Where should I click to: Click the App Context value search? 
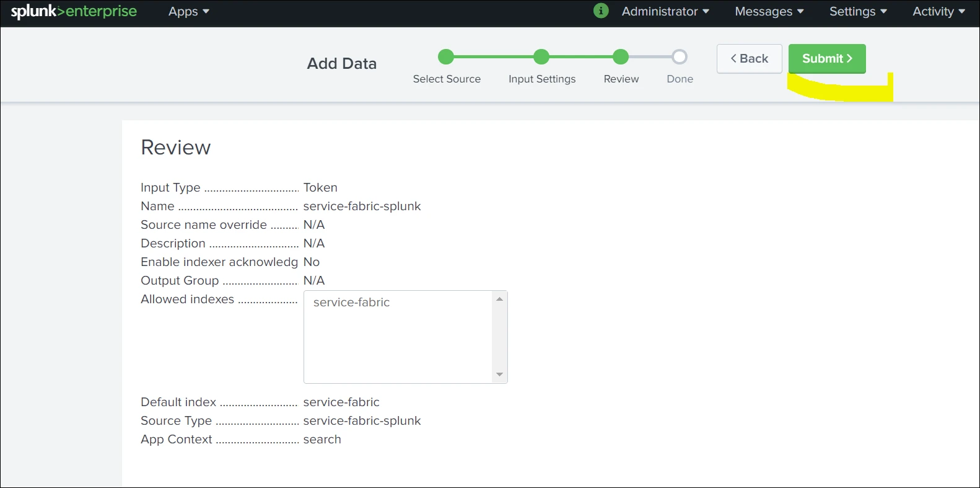[x=322, y=439]
